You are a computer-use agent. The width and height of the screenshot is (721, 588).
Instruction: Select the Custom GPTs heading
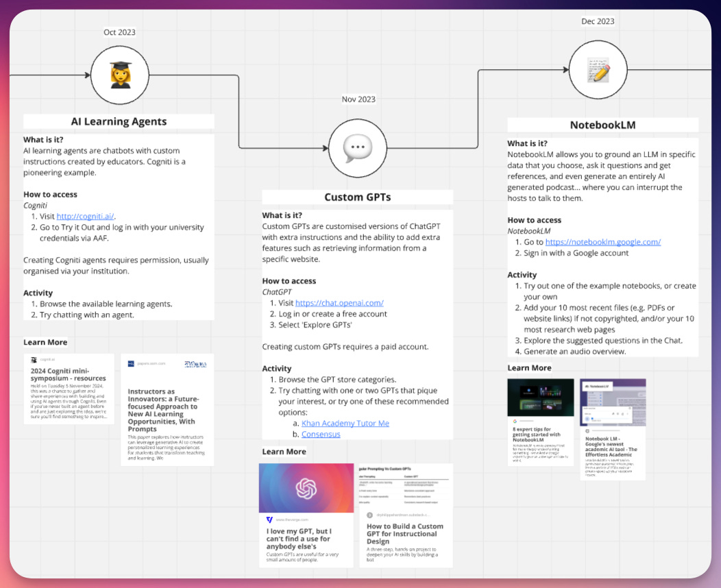(358, 197)
